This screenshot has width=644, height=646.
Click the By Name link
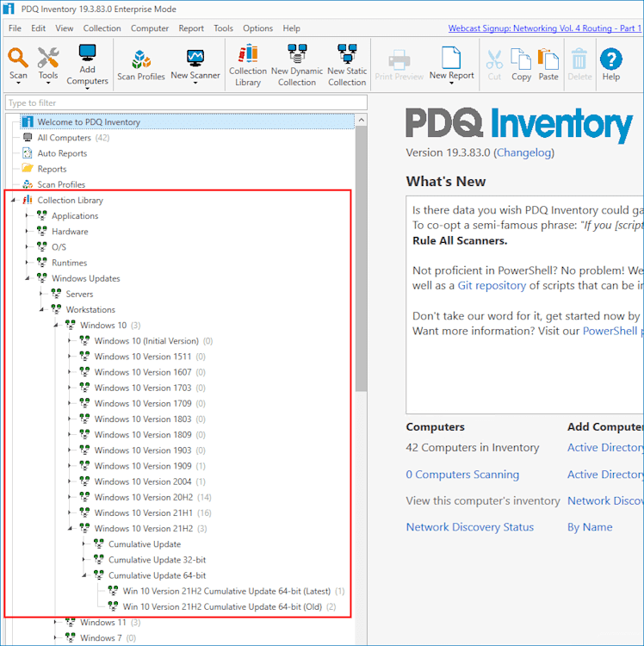590,527
